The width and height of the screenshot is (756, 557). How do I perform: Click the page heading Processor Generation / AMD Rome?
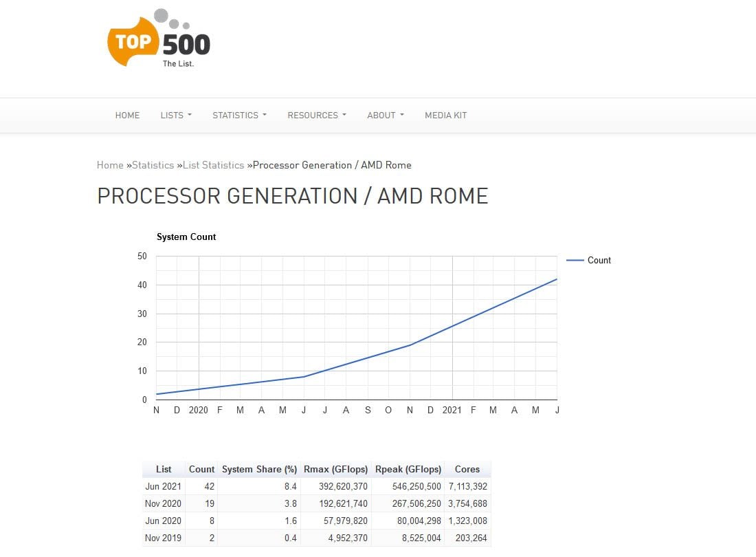coord(293,196)
